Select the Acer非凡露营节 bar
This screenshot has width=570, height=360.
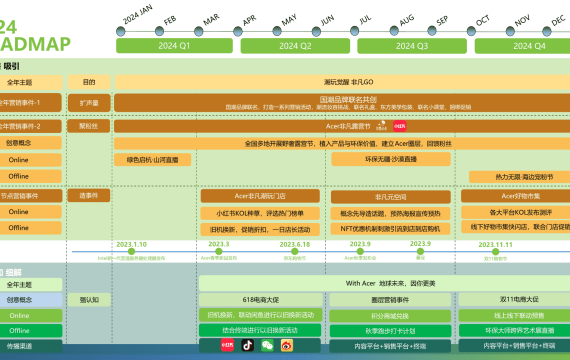[x=342, y=126]
